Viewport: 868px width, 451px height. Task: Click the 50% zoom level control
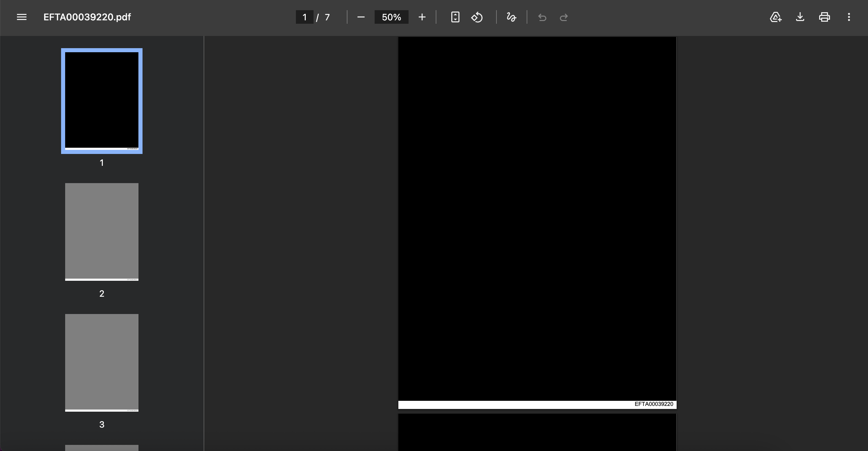(x=391, y=17)
